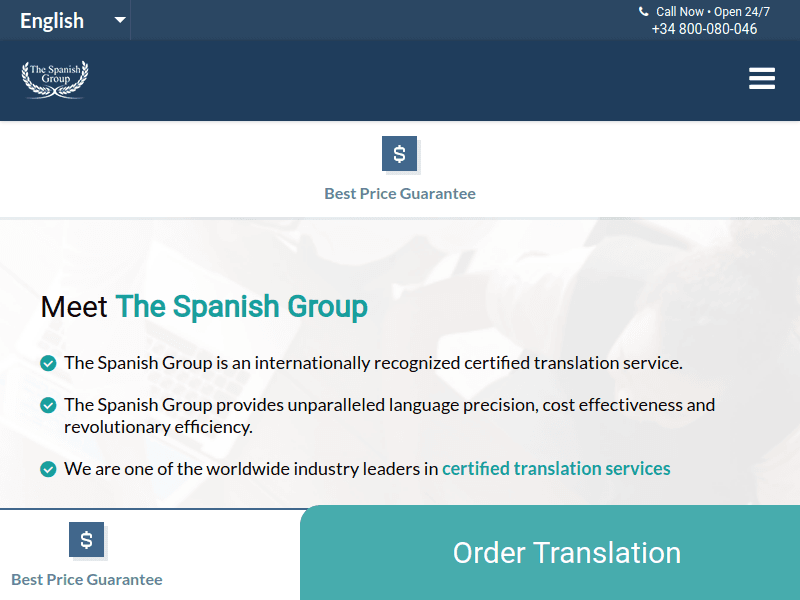
Task: Click the phone icon beside Call Now
Action: coord(644,11)
